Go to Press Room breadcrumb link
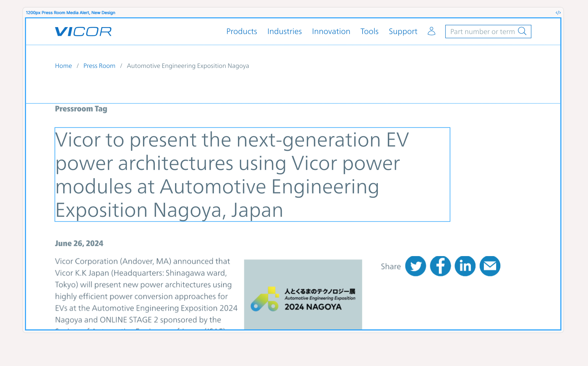588x366 pixels. click(99, 66)
